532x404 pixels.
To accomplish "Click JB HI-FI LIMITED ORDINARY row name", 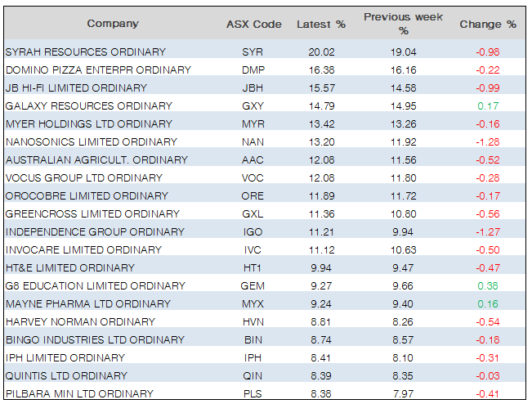I will click(x=76, y=88).
